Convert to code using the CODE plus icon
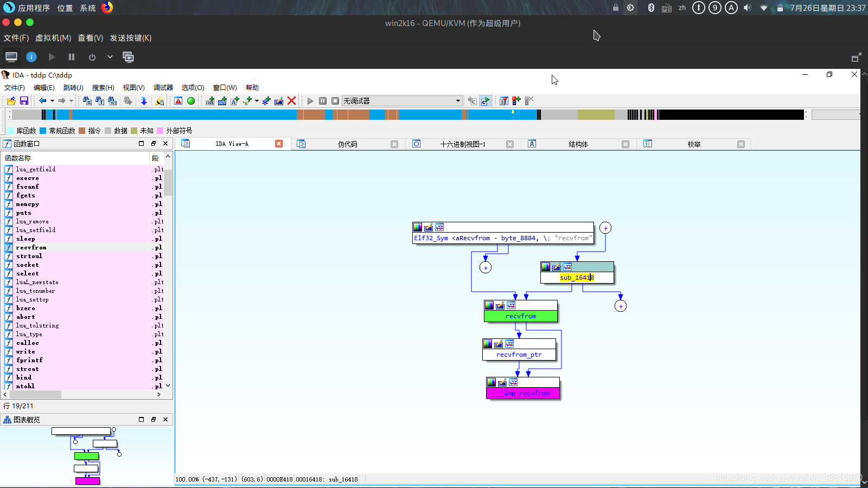868x488 pixels. [210, 101]
